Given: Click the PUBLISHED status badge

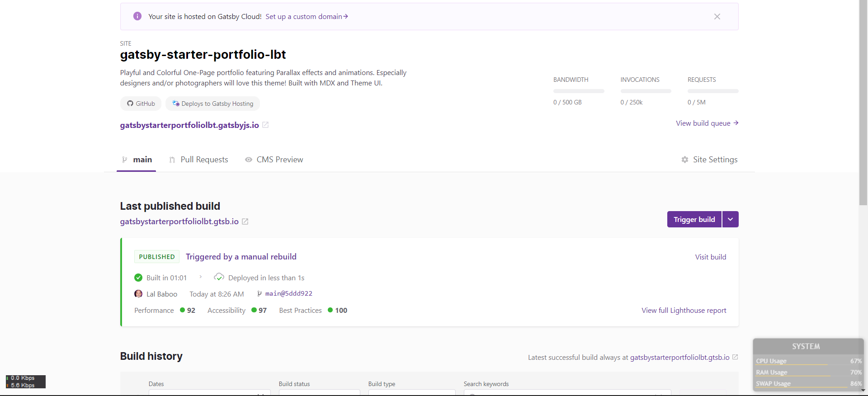Looking at the screenshot, I should click(x=157, y=257).
